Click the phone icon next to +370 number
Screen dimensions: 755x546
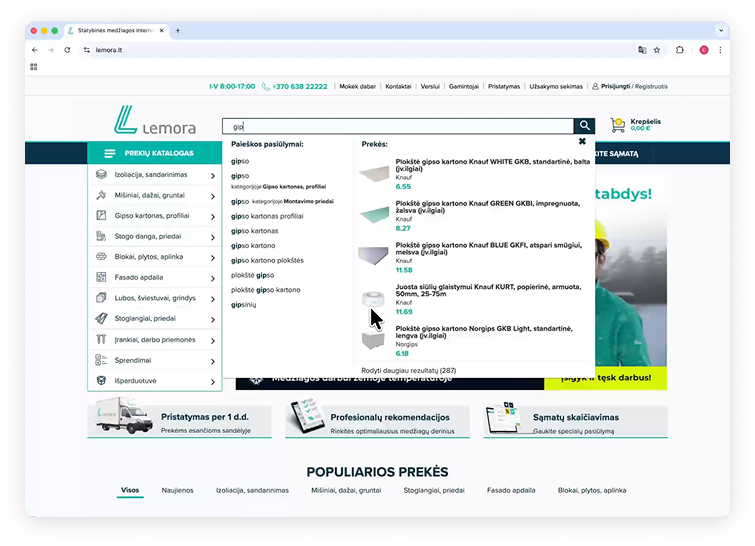[x=266, y=87]
